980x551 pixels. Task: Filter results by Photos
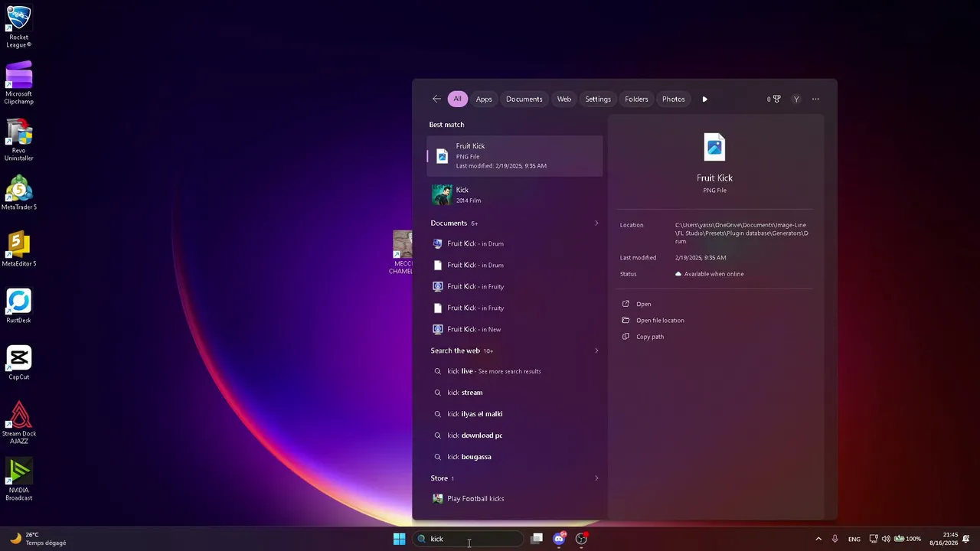click(674, 99)
